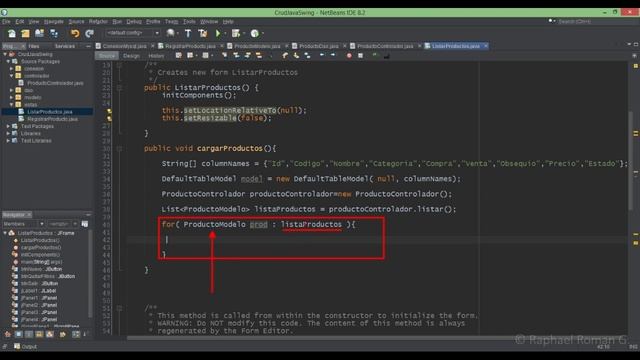Image resolution: width=640 pixels, height=360 pixels.
Task: Switch to the ProductoControlador.java editor tab
Action: 385,46
